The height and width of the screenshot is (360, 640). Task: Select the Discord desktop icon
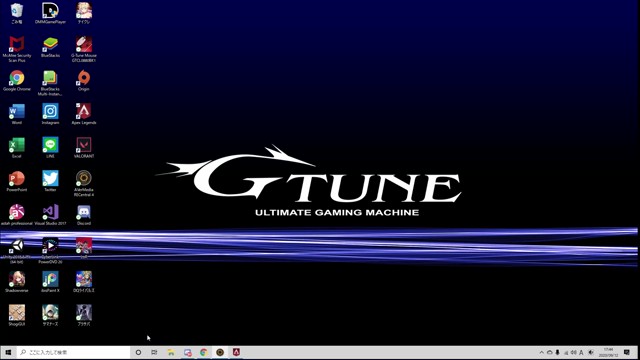[84, 215]
